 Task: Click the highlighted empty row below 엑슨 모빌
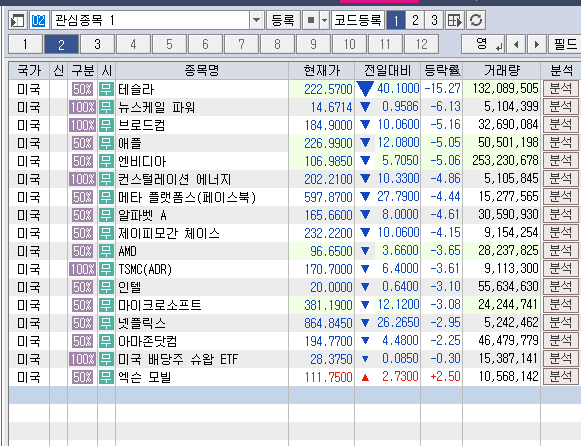pos(295,395)
